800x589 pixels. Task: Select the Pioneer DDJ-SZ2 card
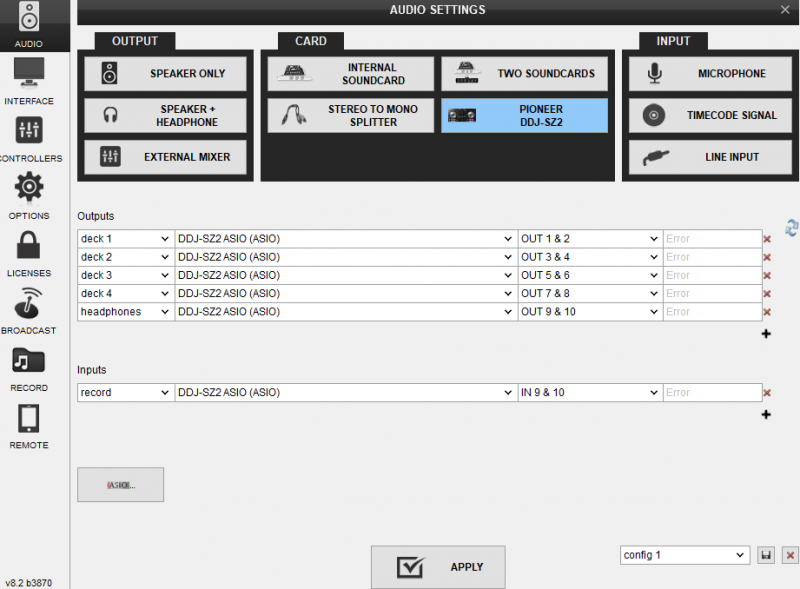point(524,115)
